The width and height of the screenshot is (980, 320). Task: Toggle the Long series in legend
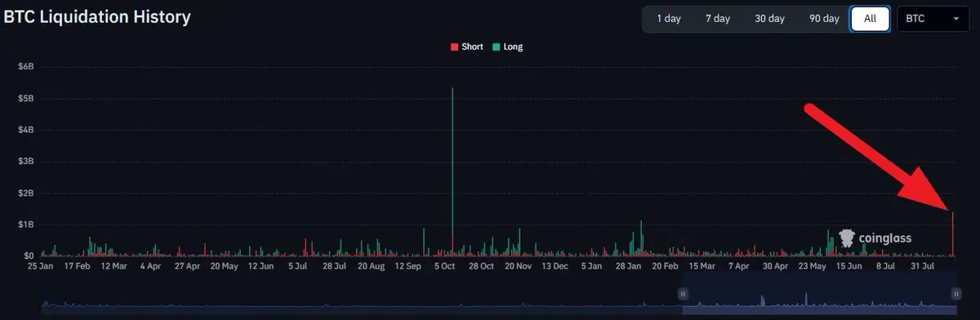tap(508, 47)
